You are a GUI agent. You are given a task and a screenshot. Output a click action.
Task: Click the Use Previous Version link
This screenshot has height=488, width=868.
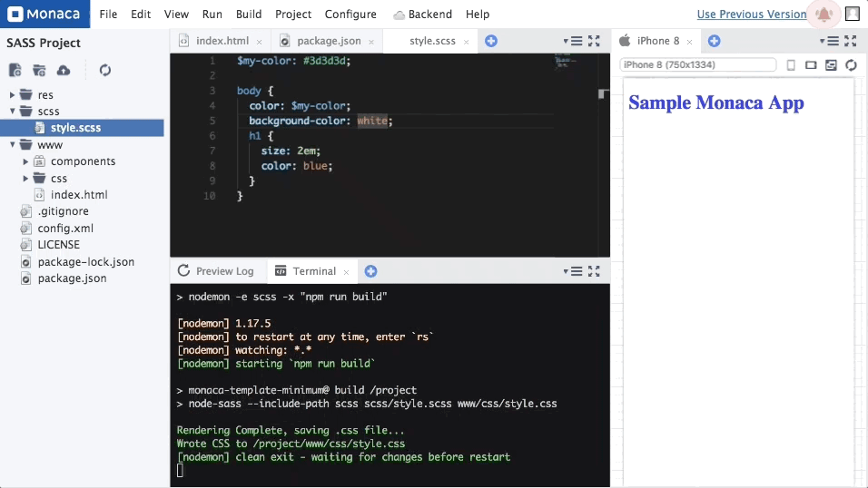(751, 15)
